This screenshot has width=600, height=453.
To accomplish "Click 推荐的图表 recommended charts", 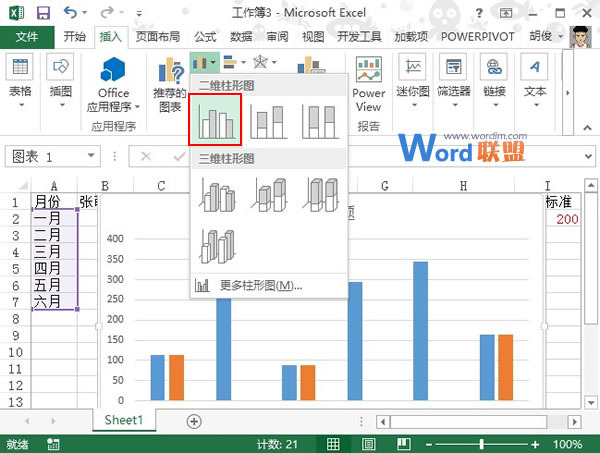I will click(170, 85).
